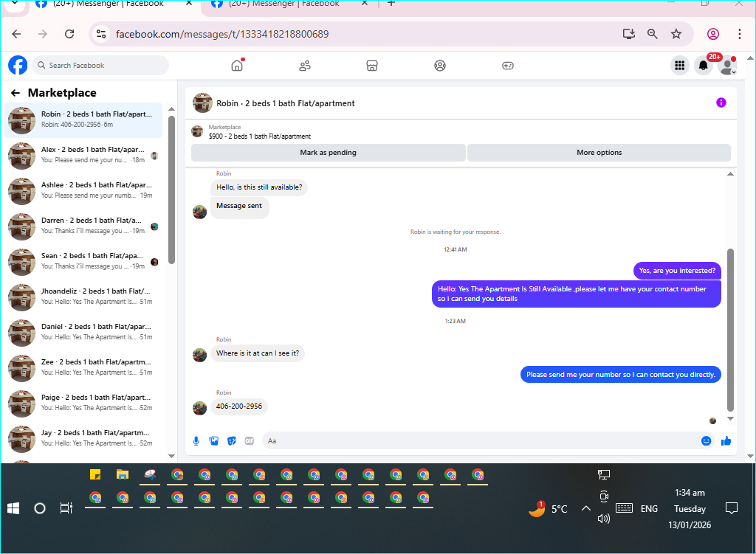The width and height of the screenshot is (756, 554).
Task: Open the taskbar volume speaker icon
Action: coord(604,519)
